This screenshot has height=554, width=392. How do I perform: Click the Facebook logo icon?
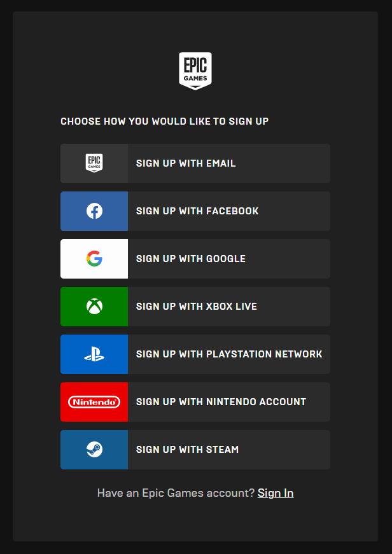tap(94, 211)
